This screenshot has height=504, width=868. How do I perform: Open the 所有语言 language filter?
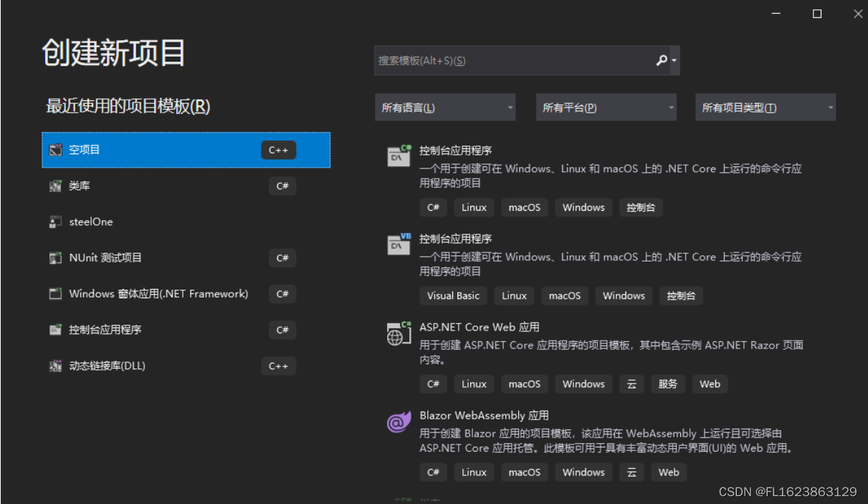pos(445,108)
